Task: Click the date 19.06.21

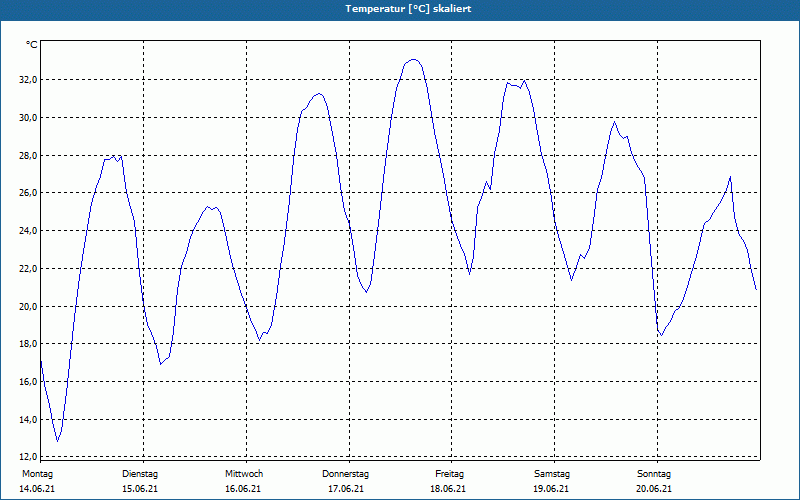Action: click(551, 489)
